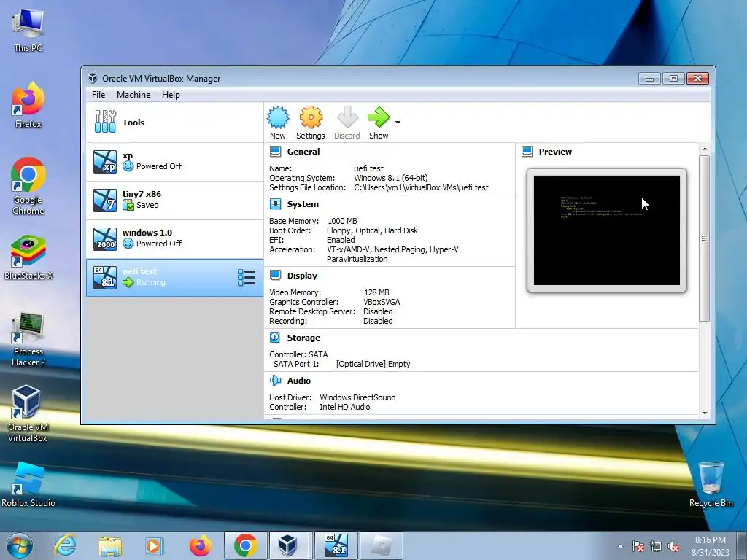Open the Oracle VM VirtualBox desktop shortcut
Viewport: 747px width, 560px height.
[28, 413]
